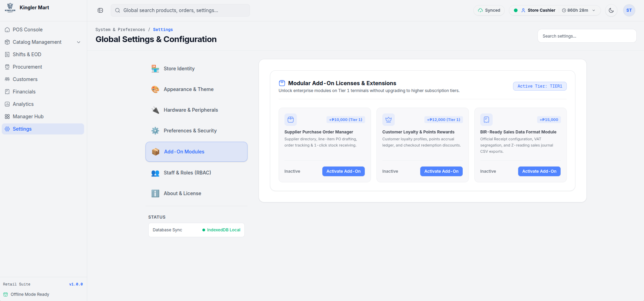Click the BIR-Ready module receipt icon

(486, 120)
